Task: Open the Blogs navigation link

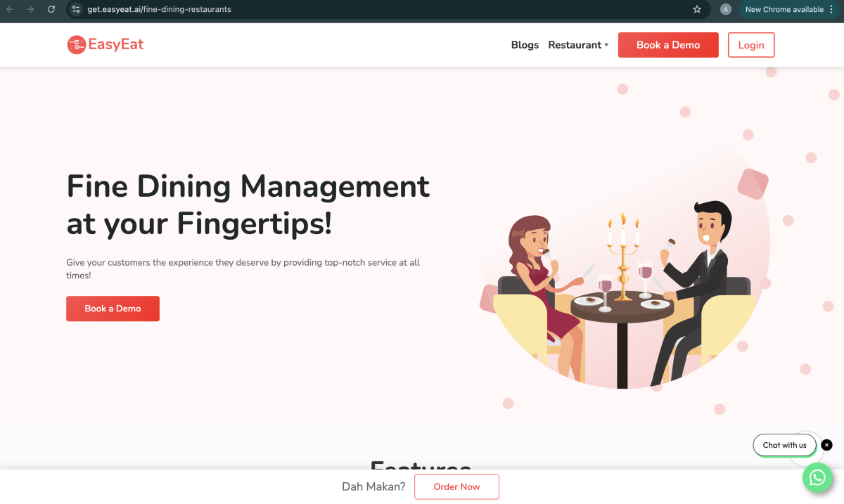Action: coord(525,45)
